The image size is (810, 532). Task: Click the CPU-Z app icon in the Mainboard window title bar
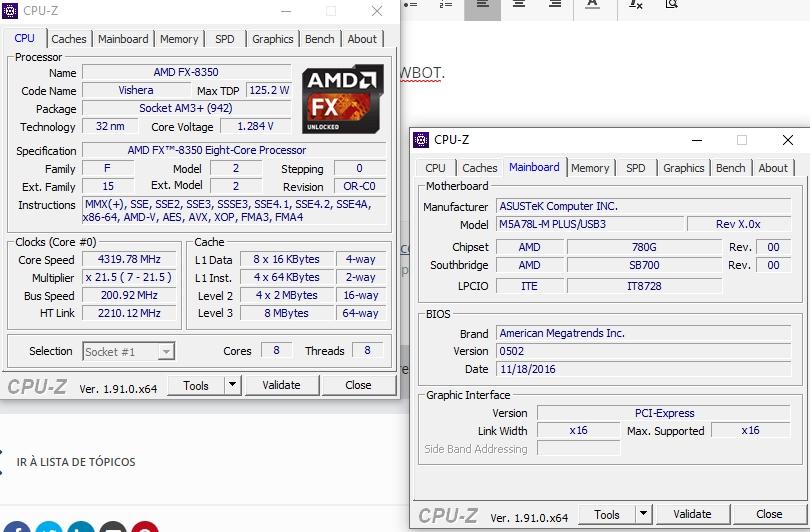tap(421, 139)
